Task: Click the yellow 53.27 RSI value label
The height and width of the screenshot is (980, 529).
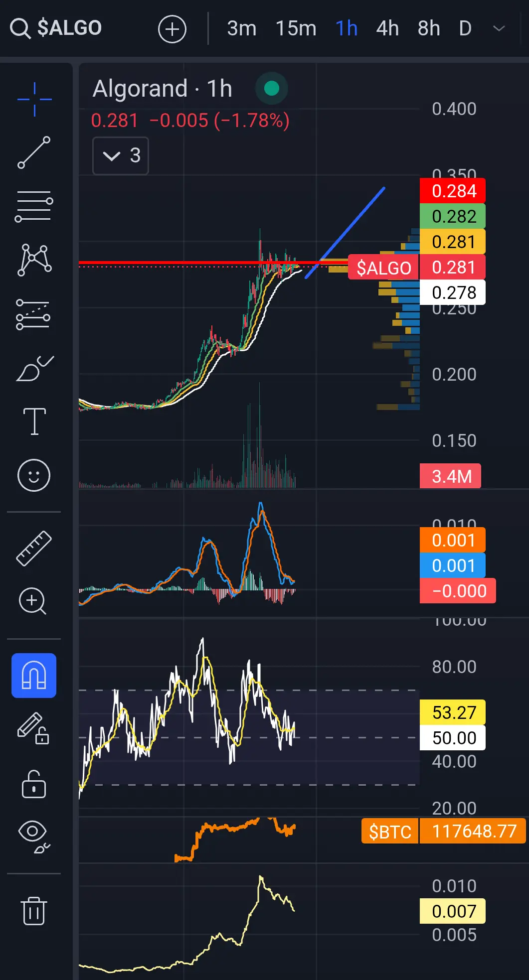Action: pyautogui.click(x=453, y=712)
